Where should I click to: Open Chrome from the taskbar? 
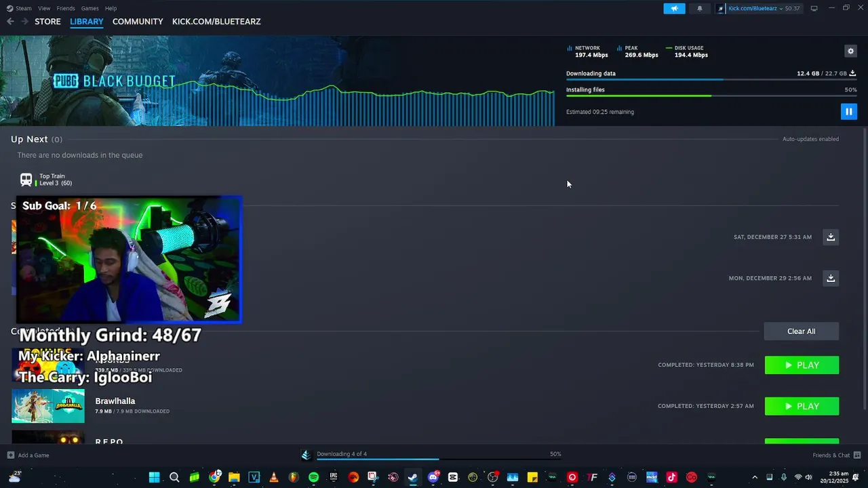coord(214,477)
